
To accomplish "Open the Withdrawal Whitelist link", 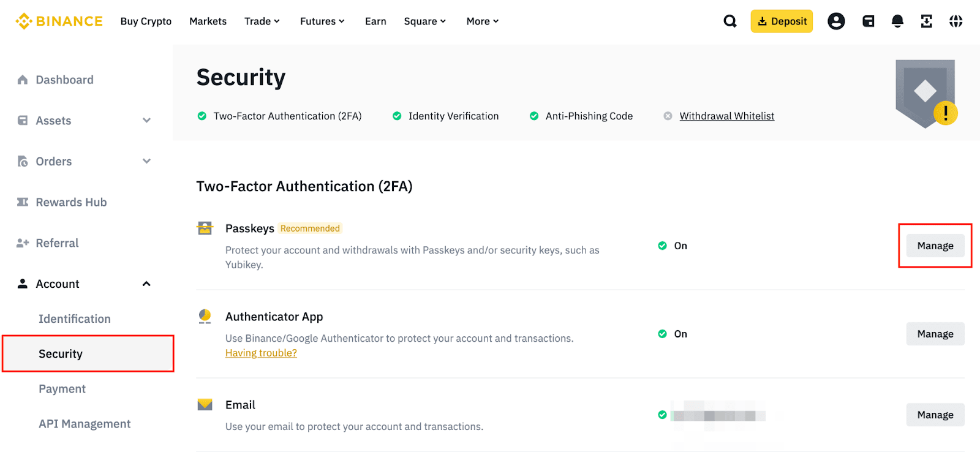I will point(726,116).
